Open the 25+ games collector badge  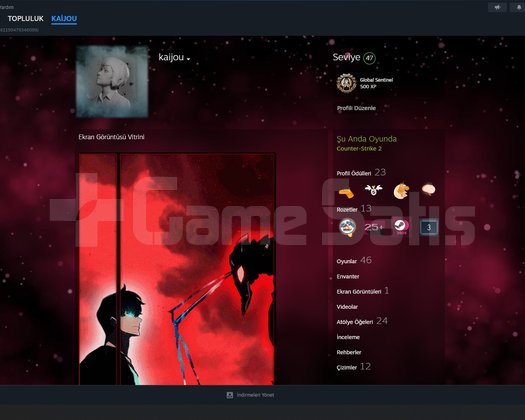[x=373, y=227]
